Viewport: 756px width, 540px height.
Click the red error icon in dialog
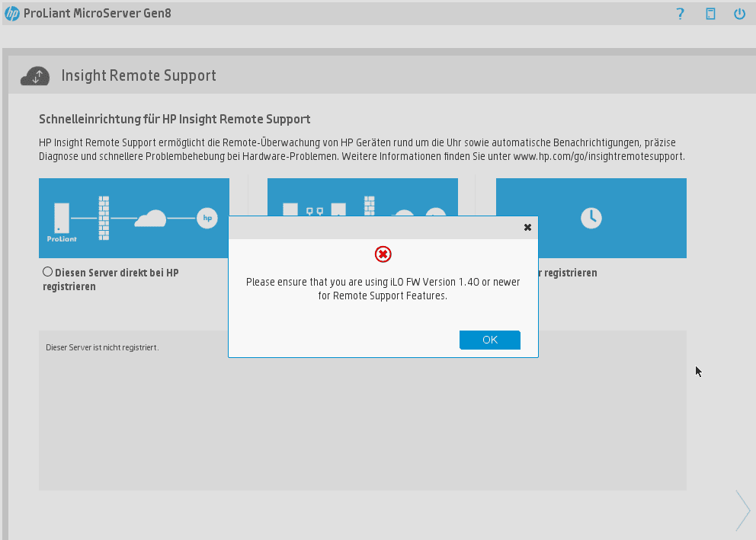(x=383, y=254)
